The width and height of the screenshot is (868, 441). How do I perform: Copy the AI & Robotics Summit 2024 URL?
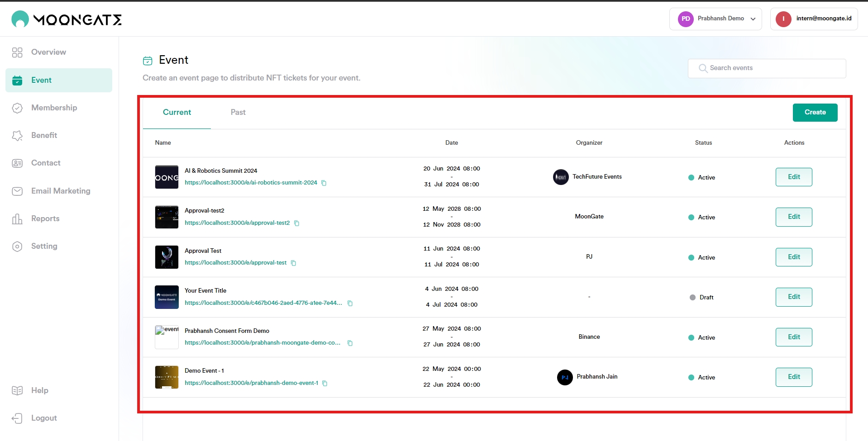pyautogui.click(x=324, y=183)
